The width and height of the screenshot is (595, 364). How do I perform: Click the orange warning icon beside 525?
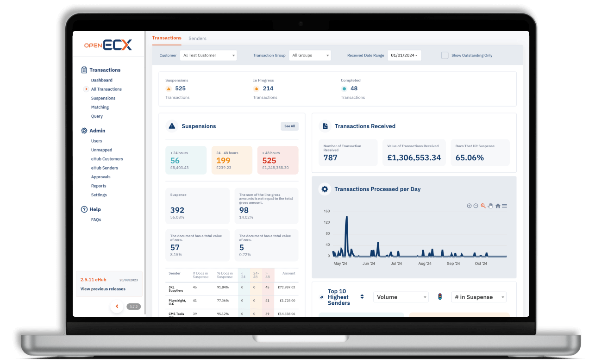click(x=169, y=88)
